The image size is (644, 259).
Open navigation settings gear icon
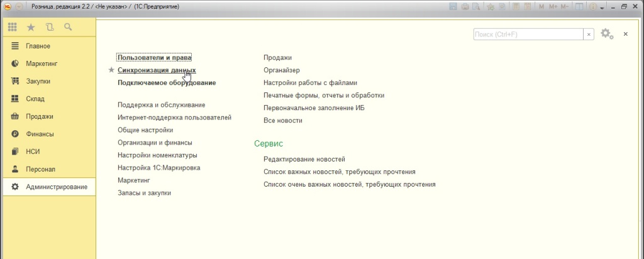point(606,34)
